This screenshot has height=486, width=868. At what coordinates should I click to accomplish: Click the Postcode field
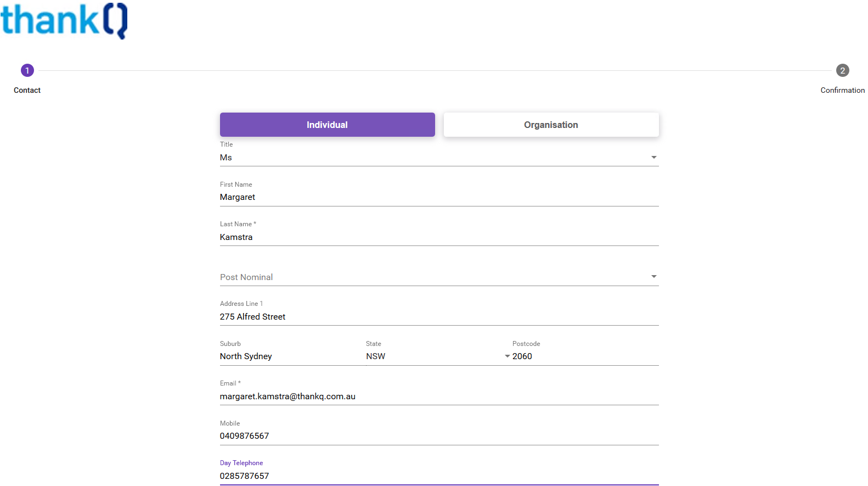click(x=584, y=356)
